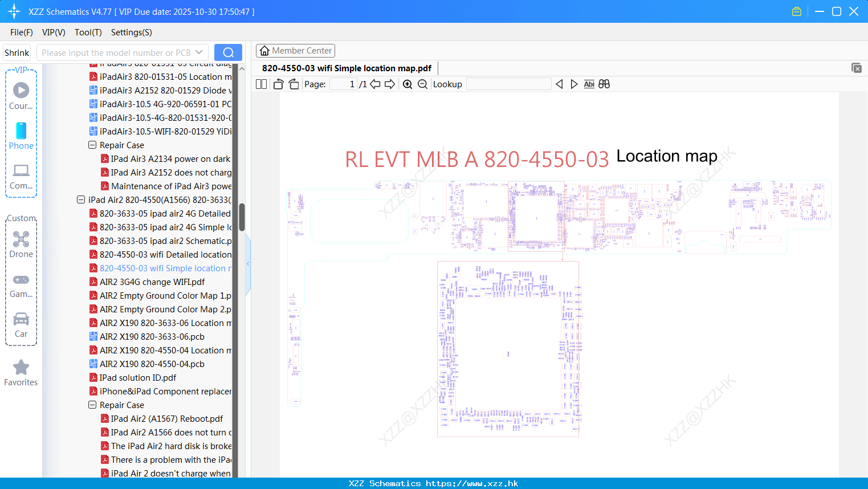Open the Settings(S) menu
The width and height of the screenshot is (868, 489).
(132, 32)
